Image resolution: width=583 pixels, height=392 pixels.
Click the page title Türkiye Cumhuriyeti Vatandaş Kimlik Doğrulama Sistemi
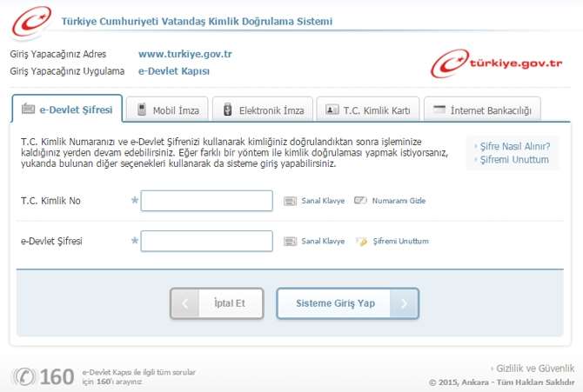[197, 22]
